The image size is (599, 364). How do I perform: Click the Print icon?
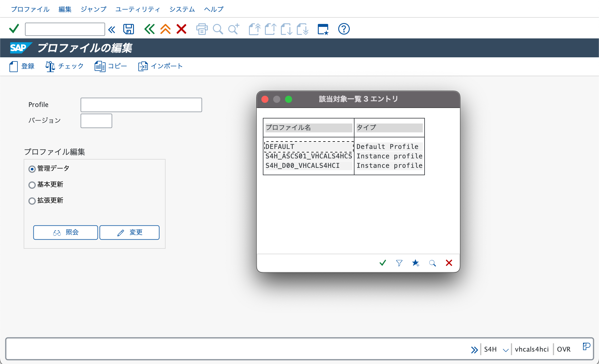click(202, 29)
